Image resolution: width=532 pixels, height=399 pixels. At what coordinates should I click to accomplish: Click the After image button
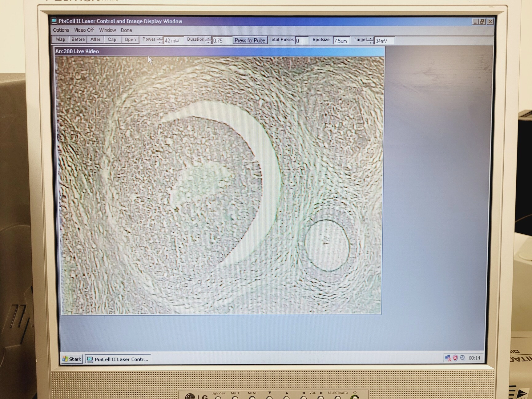pyautogui.click(x=95, y=39)
